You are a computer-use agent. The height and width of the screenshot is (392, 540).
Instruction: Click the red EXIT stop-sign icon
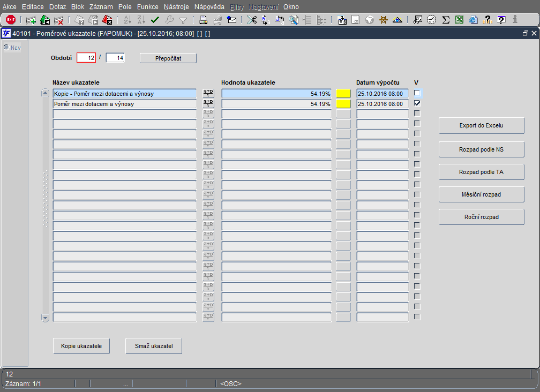click(11, 20)
